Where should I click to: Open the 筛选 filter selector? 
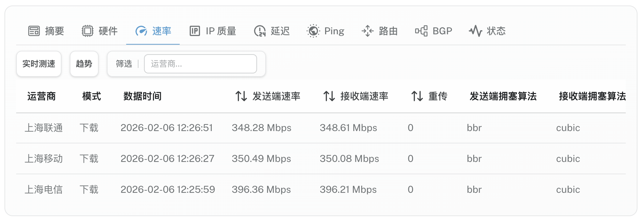click(124, 63)
